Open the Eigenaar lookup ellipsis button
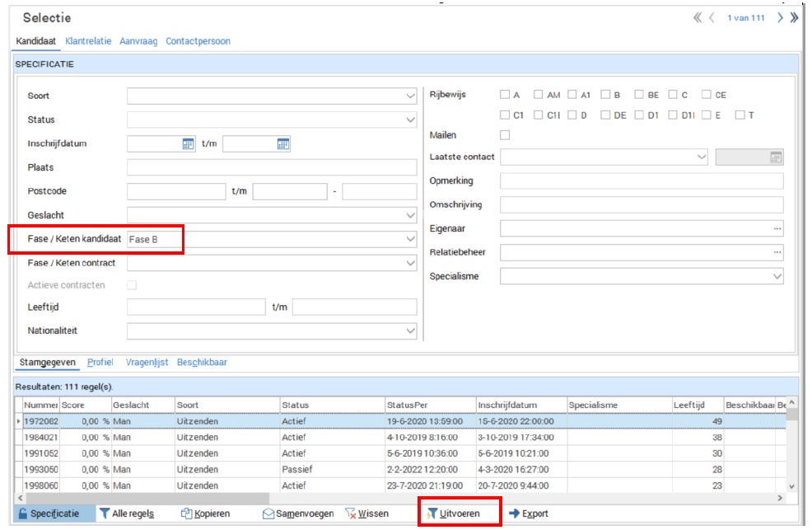 777,229
